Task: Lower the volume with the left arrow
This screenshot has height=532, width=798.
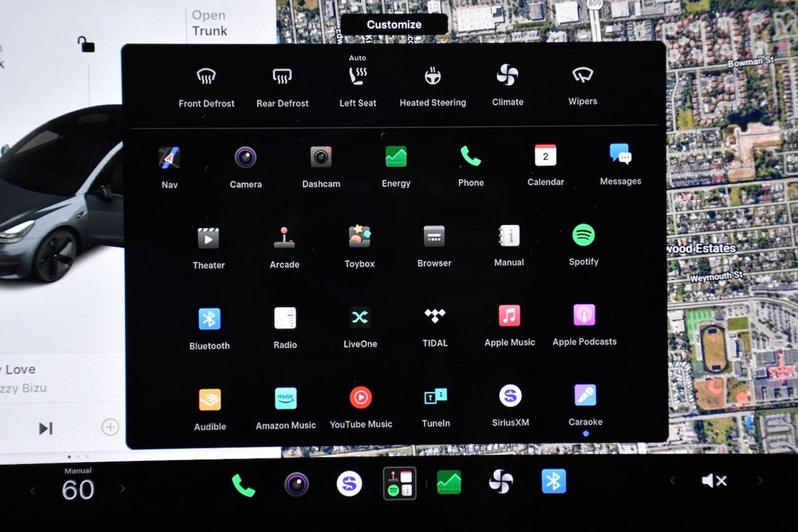Action: pyautogui.click(x=673, y=480)
